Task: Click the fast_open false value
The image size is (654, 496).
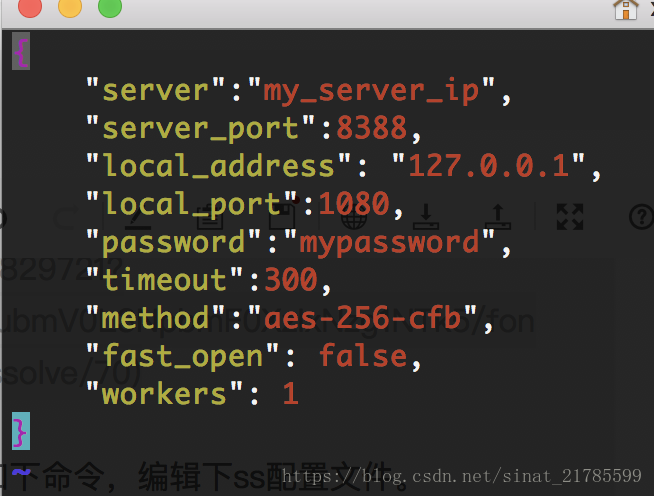Action: (362, 356)
